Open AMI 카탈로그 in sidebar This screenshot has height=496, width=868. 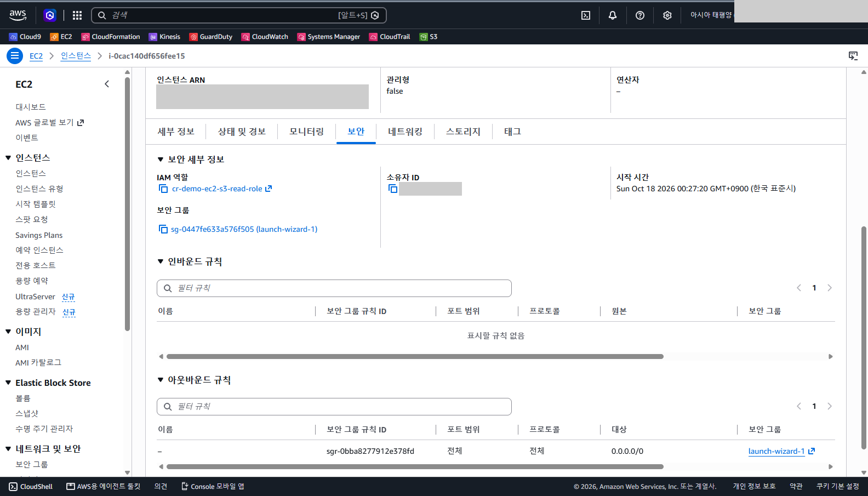(x=38, y=363)
